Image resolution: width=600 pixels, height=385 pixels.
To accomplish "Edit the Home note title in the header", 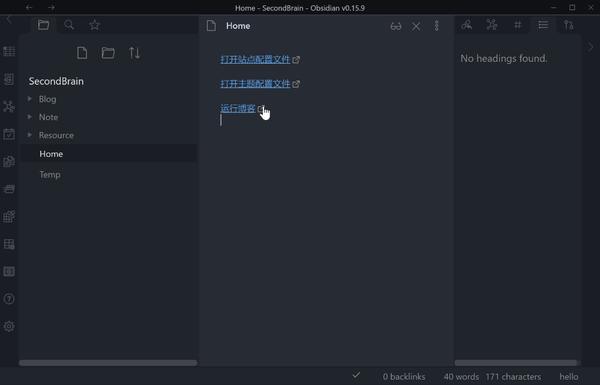I will coord(238,26).
